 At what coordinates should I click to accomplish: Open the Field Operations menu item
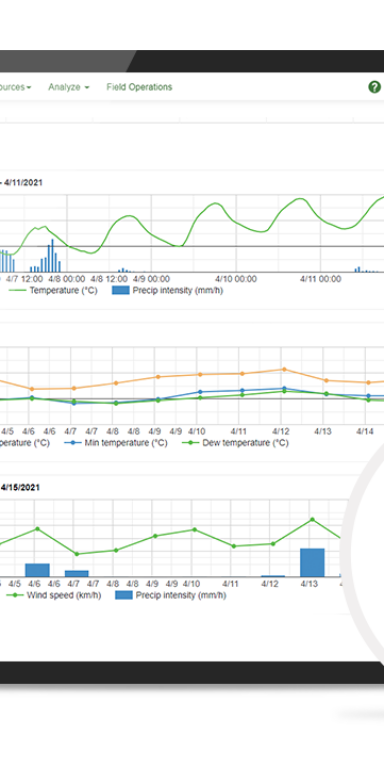click(140, 87)
